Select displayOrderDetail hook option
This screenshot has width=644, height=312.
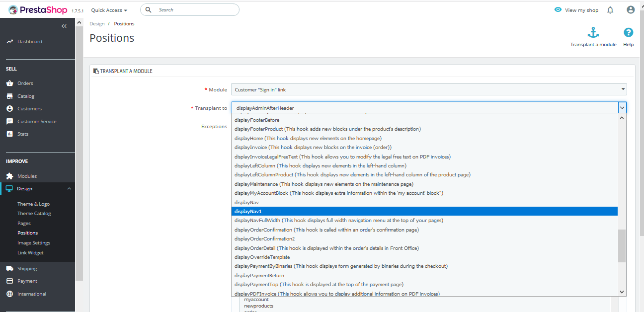point(424,248)
